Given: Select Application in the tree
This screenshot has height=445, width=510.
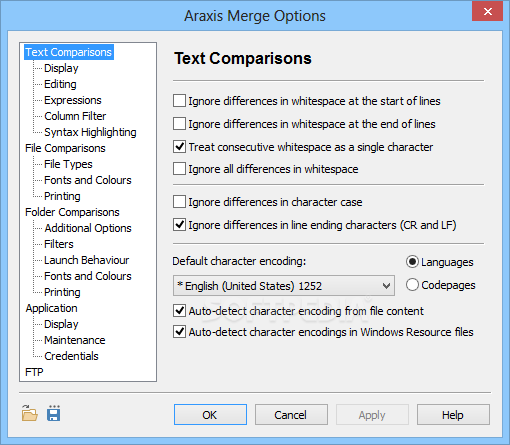Looking at the screenshot, I should tap(51, 308).
